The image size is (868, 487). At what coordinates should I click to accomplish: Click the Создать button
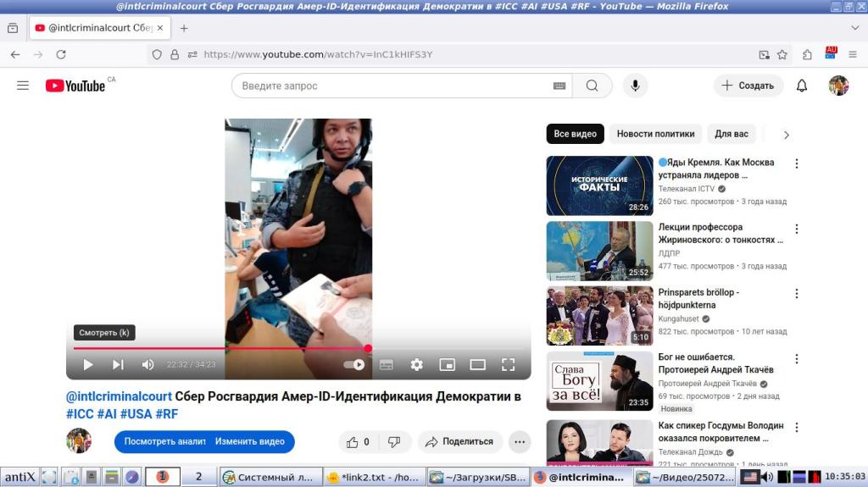click(x=748, y=86)
